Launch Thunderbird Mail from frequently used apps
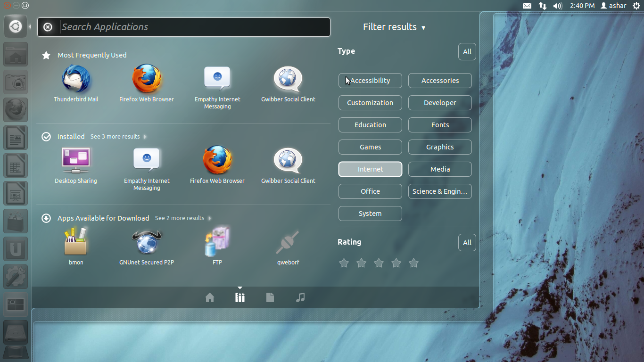Image resolution: width=644 pixels, height=362 pixels. 76,79
